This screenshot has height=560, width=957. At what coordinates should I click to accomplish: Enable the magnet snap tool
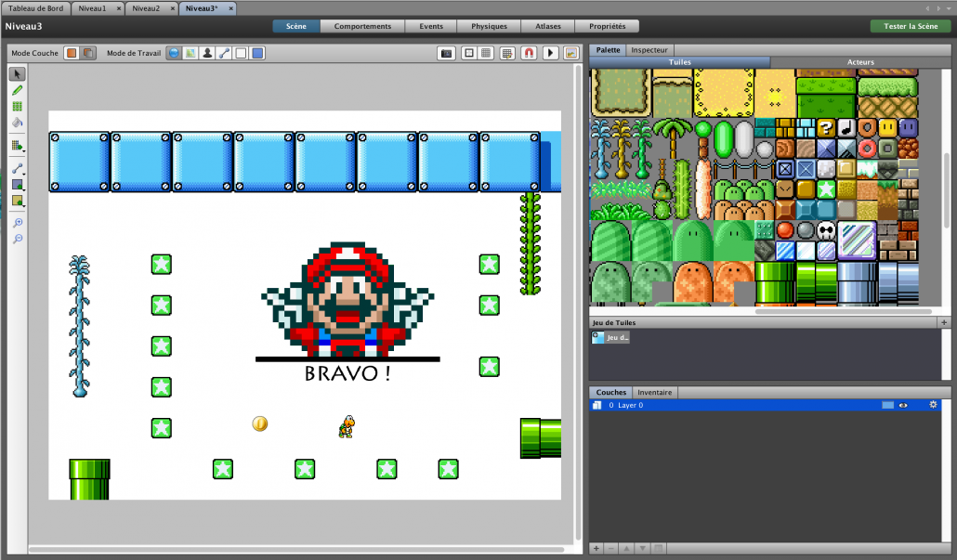(x=527, y=53)
